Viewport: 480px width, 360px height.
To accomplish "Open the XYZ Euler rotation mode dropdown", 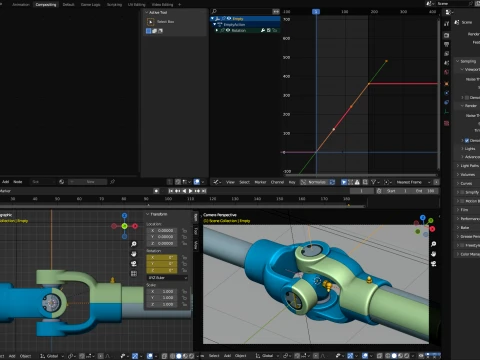I will pyautogui.click(x=167, y=278).
